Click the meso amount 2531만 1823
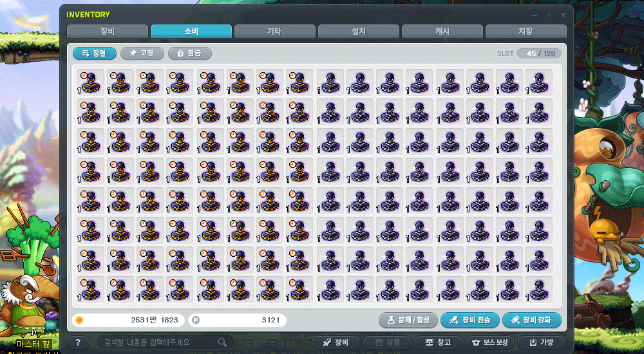The height and width of the screenshot is (354, 644). 155,320
